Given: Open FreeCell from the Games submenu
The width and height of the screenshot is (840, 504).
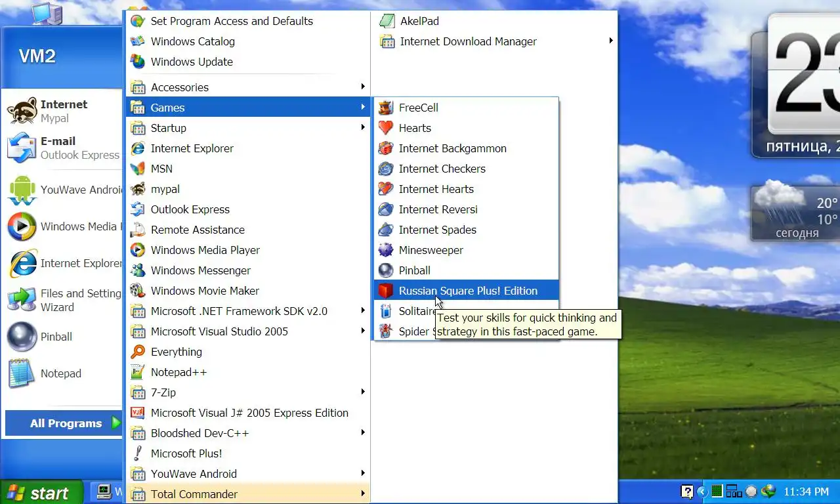Looking at the screenshot, I should tap(466, 108).
